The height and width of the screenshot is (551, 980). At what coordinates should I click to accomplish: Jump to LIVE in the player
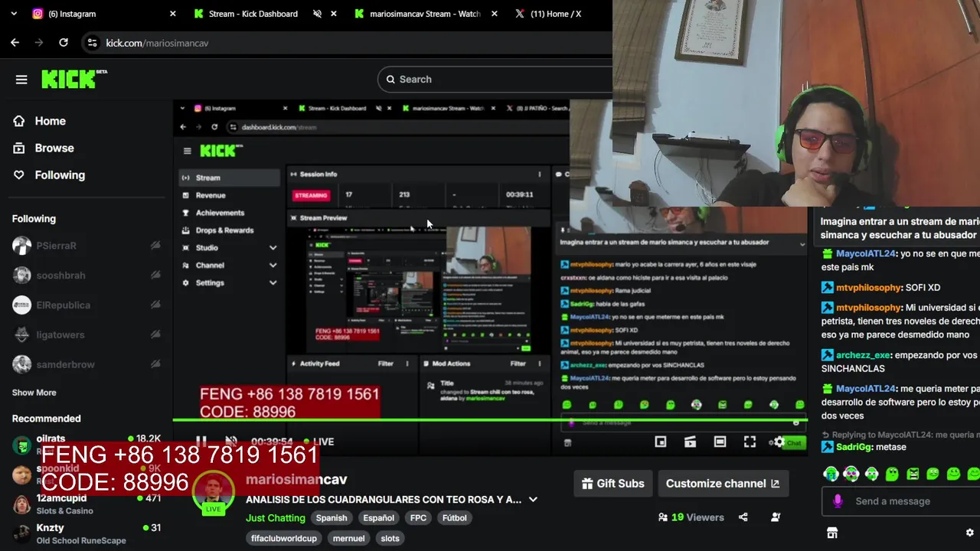click(x=318, y=442)
